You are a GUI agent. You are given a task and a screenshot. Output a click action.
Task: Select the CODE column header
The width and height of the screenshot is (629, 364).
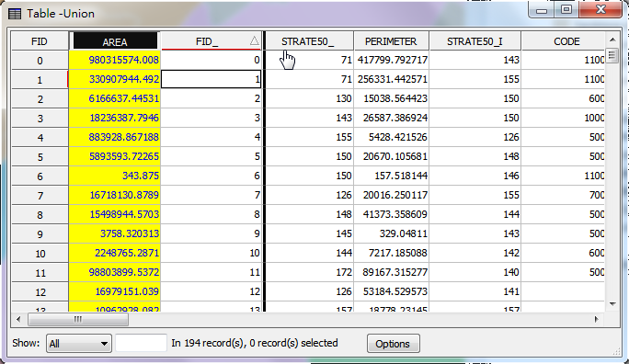click(x=563, y=41)
